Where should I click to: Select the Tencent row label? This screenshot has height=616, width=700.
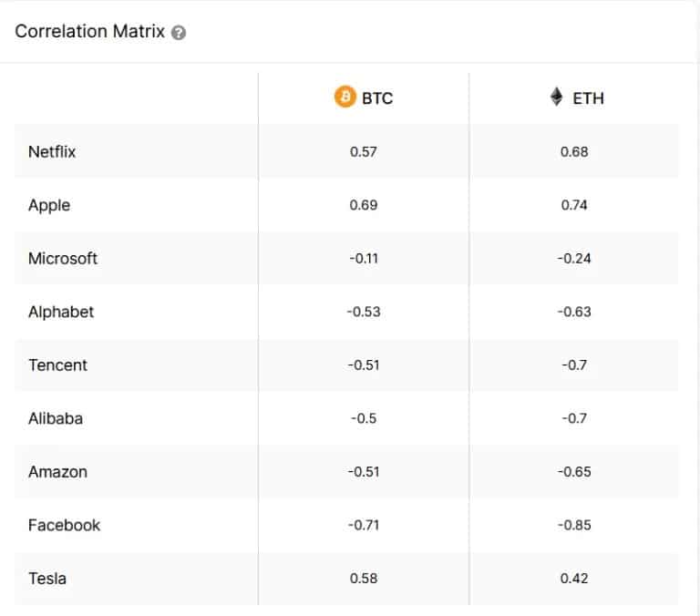point(58,365)
